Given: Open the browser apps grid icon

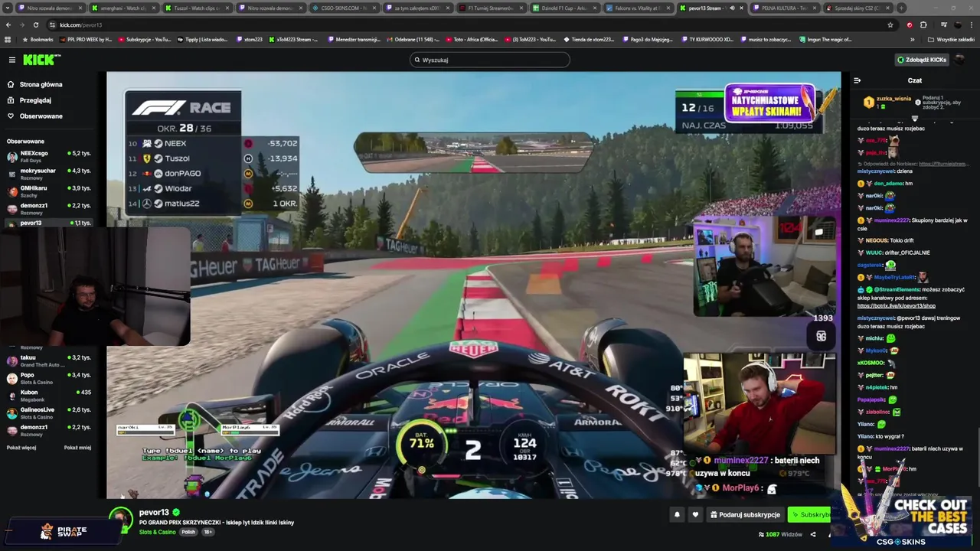Looking at the screenshot, I should 8,39.
